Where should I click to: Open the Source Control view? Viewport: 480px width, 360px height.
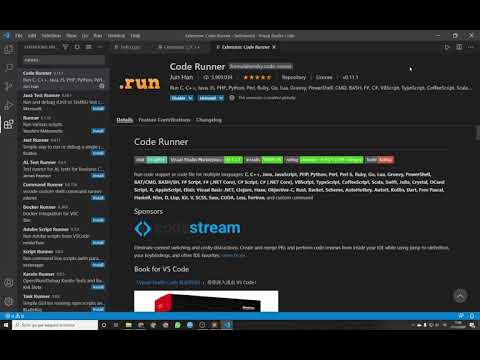click(x=8, y=86)
